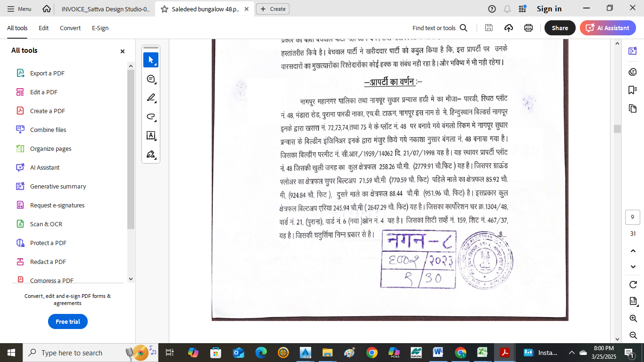The image size is (644, 362).
Task: Click tools panel scroll down arrow
Action: 131,279
